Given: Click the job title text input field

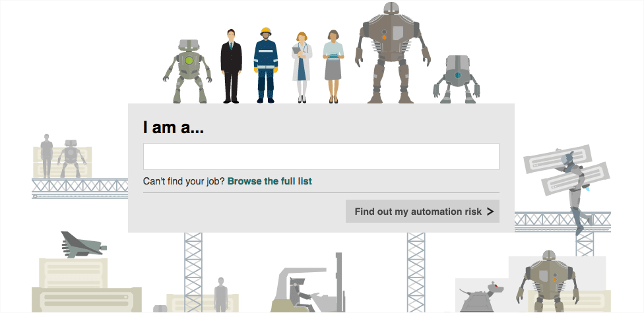Looking at the screenshot, I should 321,156.
